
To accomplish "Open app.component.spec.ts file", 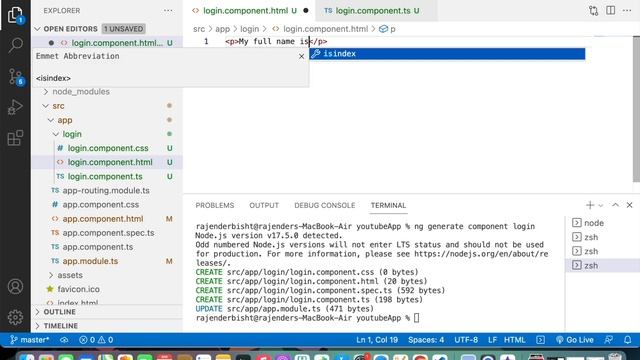I will (x=108, y=233).
